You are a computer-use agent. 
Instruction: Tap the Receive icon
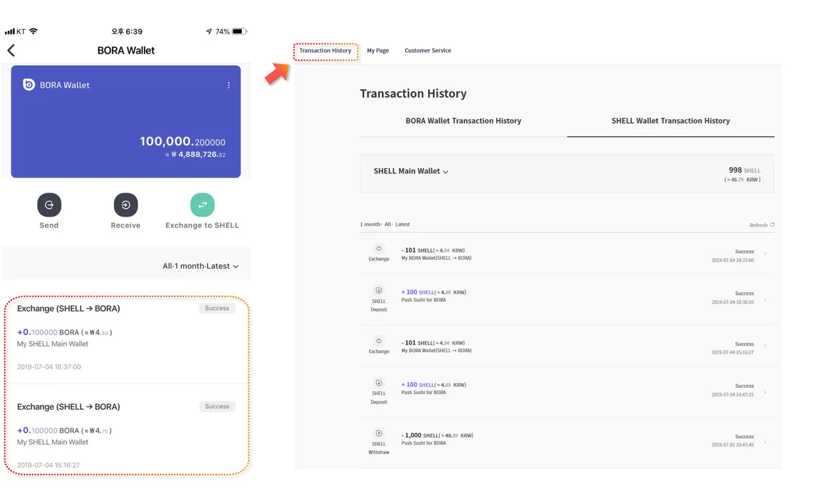[125, 205]
